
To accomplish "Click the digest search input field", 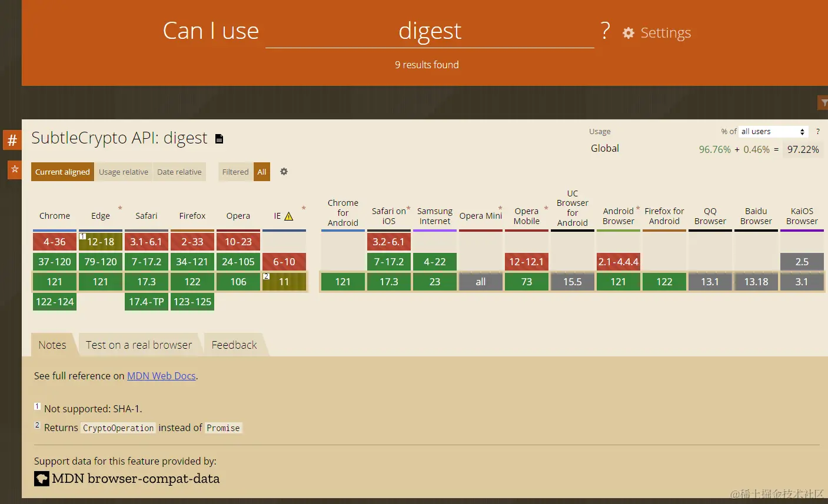I will click(x=430, y=31).
